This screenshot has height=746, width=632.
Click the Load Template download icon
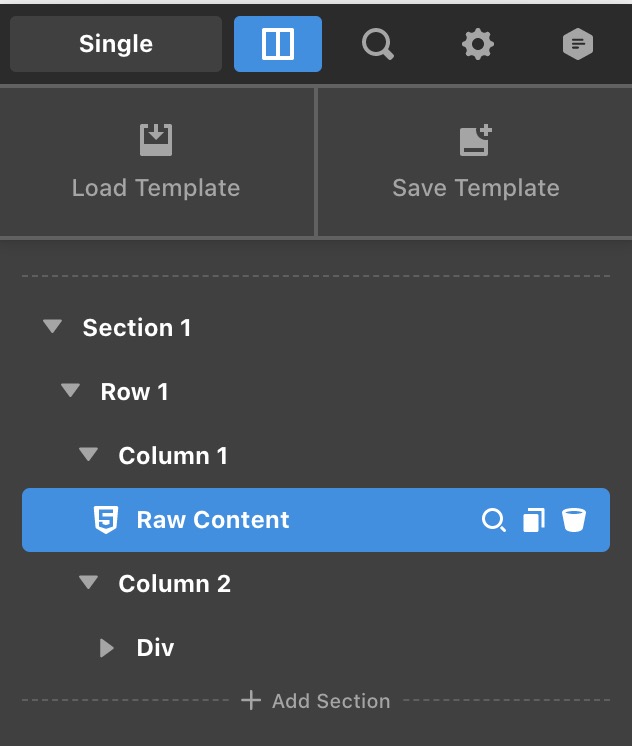point(156,140)
